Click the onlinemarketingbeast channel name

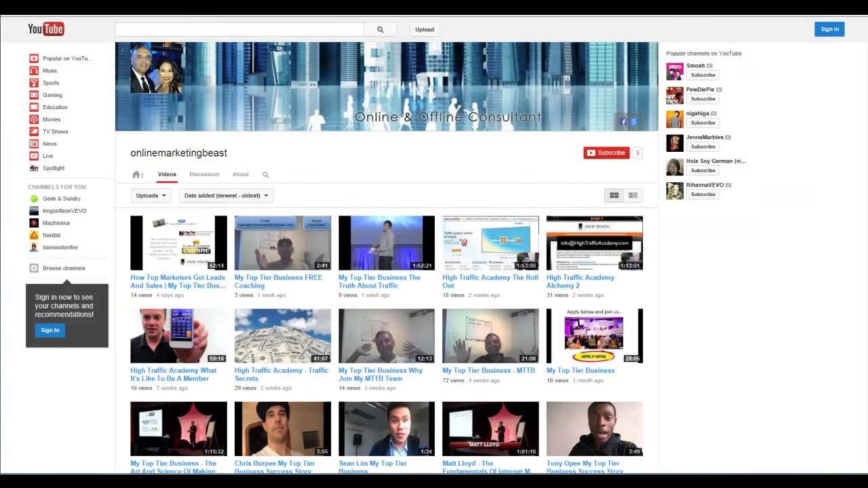(179, 153)
